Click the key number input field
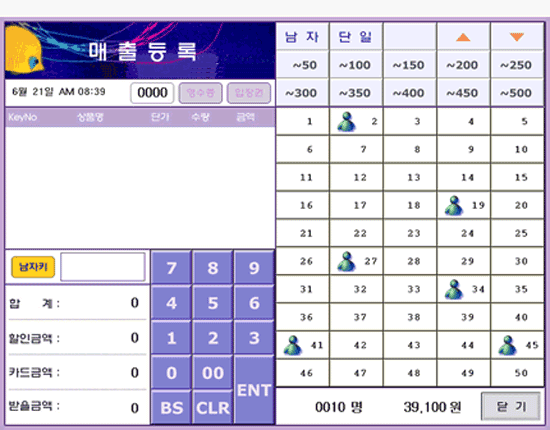This screenshot has height=430, width=550. coord(103,267)
